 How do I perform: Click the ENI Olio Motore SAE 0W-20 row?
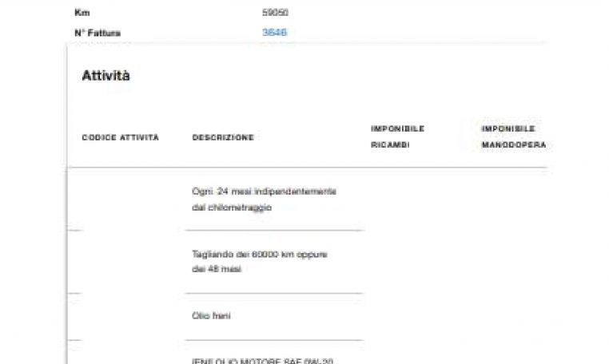[262, 360]
